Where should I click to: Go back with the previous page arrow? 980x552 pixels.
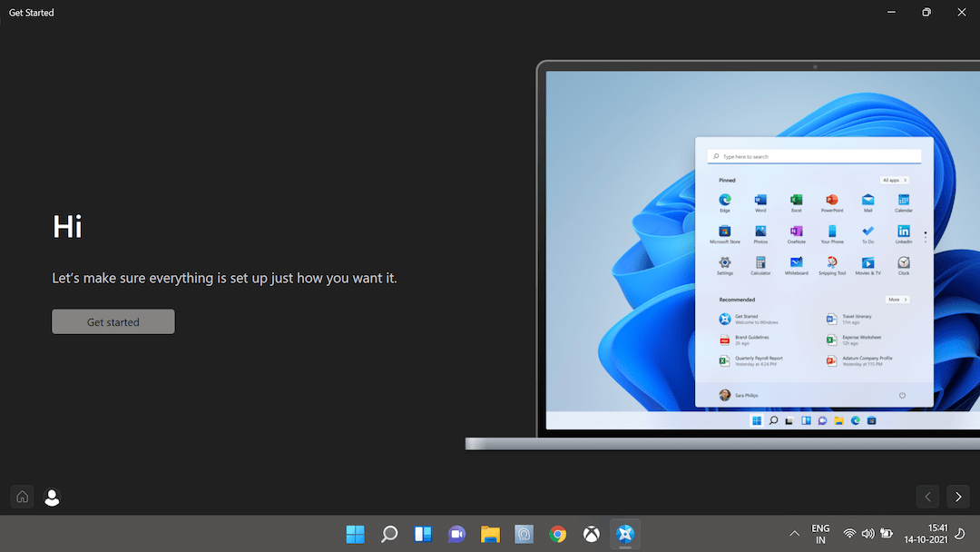(927, 497)
